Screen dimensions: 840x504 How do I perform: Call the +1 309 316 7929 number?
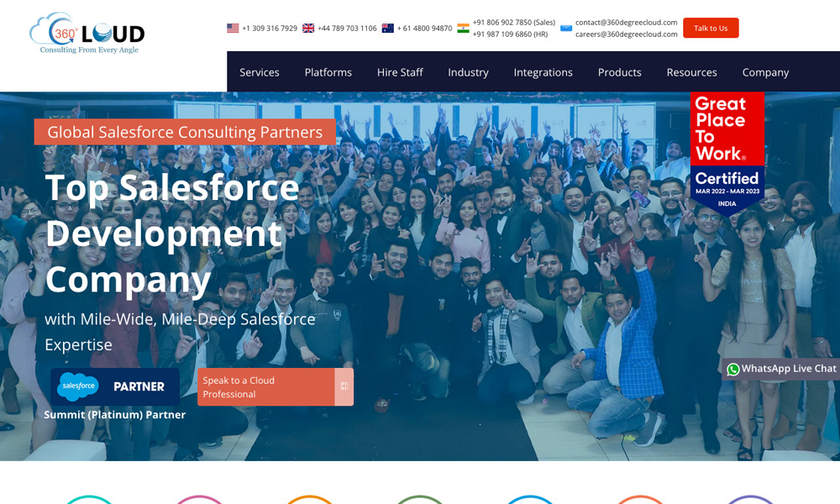coord(269,29)
